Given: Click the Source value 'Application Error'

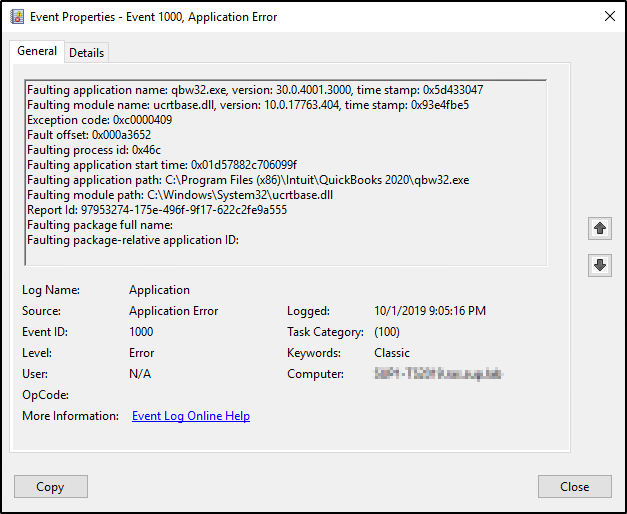Looking at the screenshot, I should (x=174, y=311).
